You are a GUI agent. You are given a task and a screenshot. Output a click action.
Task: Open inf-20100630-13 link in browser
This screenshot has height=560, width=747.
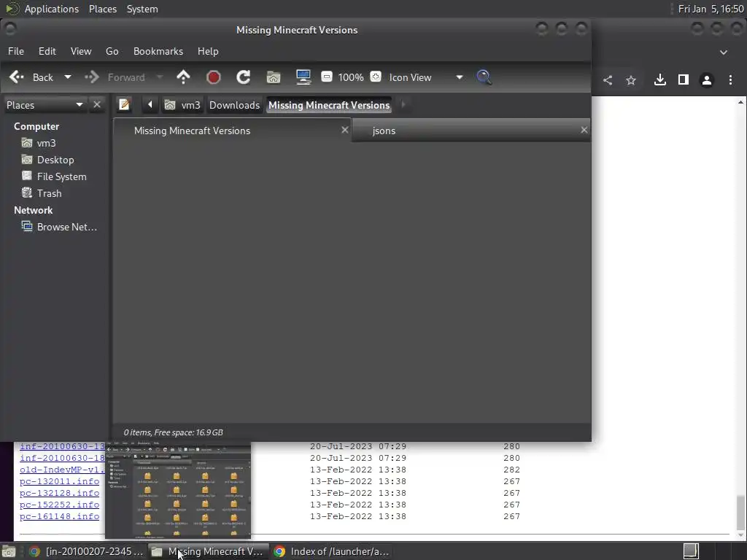tap(62, 446)
